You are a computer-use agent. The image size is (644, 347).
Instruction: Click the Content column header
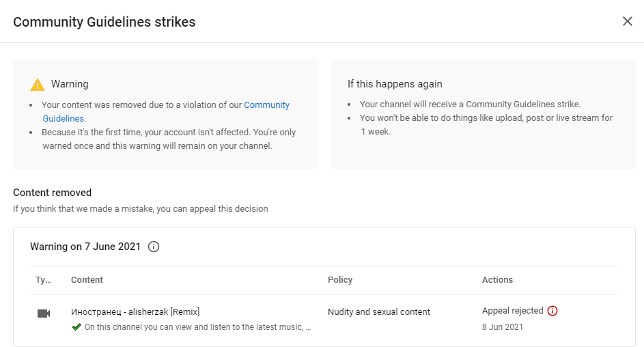point(87,280)
